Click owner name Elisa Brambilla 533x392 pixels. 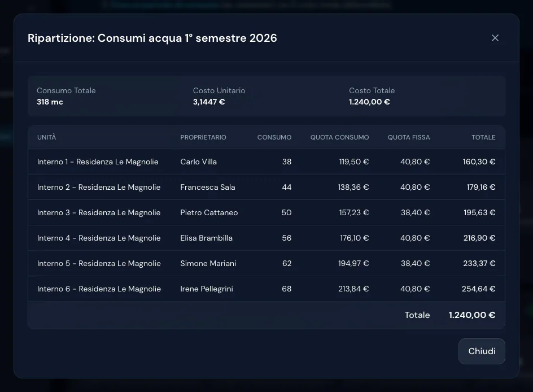click(206, 238)
